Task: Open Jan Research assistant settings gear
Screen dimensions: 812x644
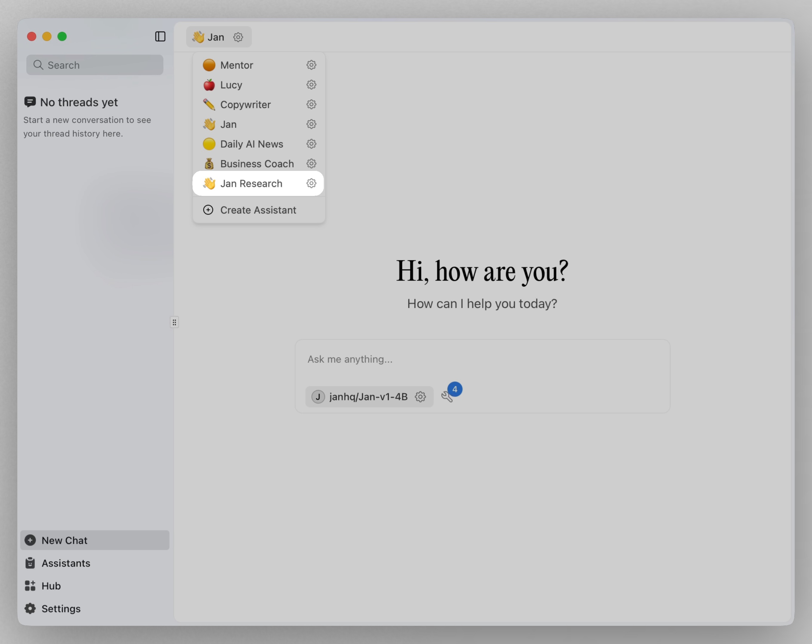Action: [x=311, y=183]
